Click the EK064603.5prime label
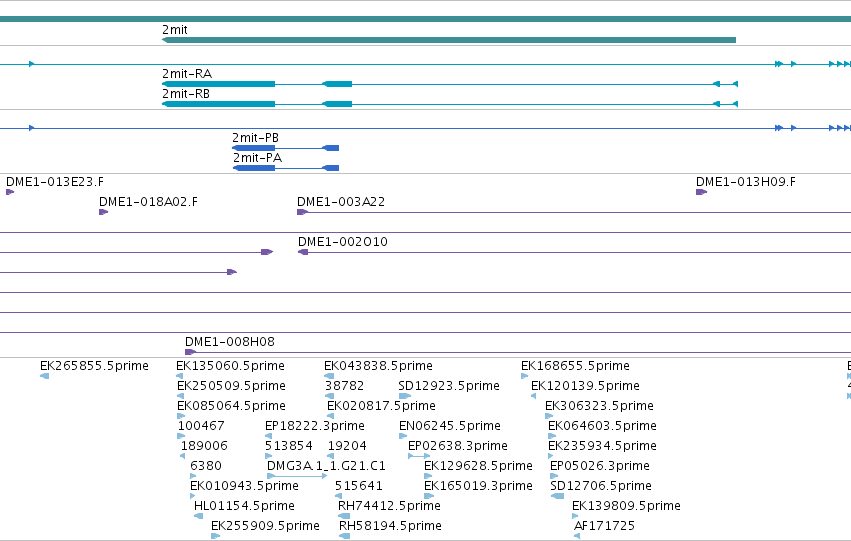Image resolution: width=851 pixels, height=541 pixels. [602, 426]
